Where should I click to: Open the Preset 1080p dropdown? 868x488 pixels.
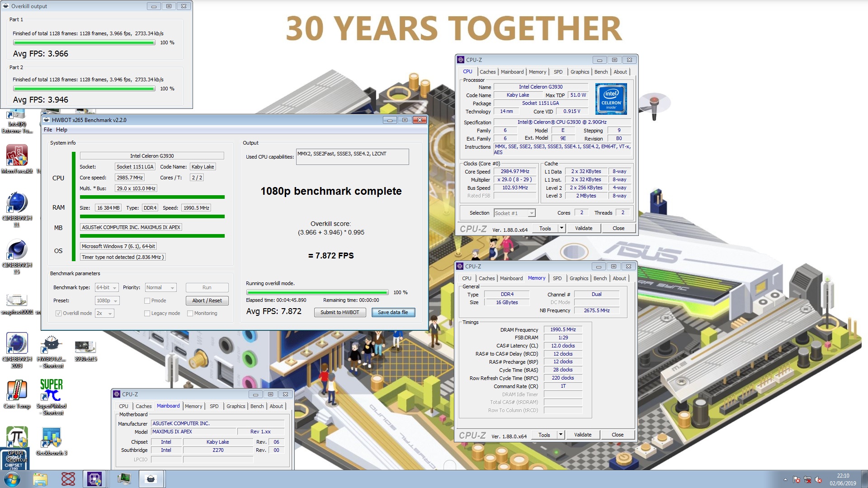point(107,301)
